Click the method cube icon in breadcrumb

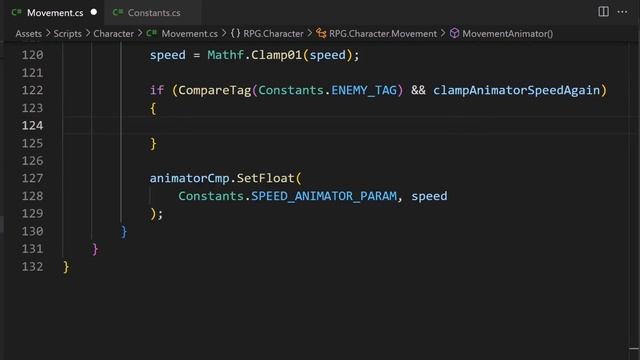(455, 33)
